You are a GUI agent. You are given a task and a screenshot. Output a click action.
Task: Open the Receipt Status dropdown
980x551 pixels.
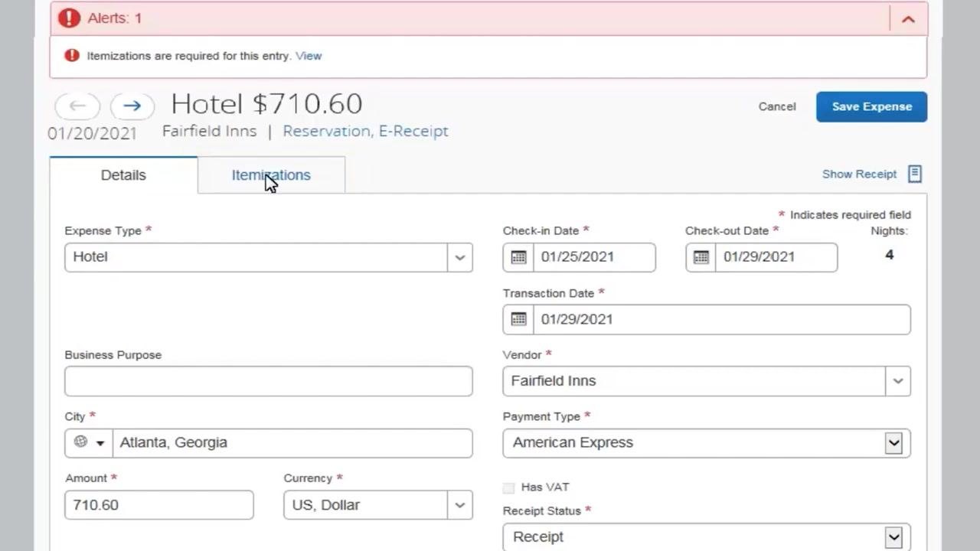point(893,536)
